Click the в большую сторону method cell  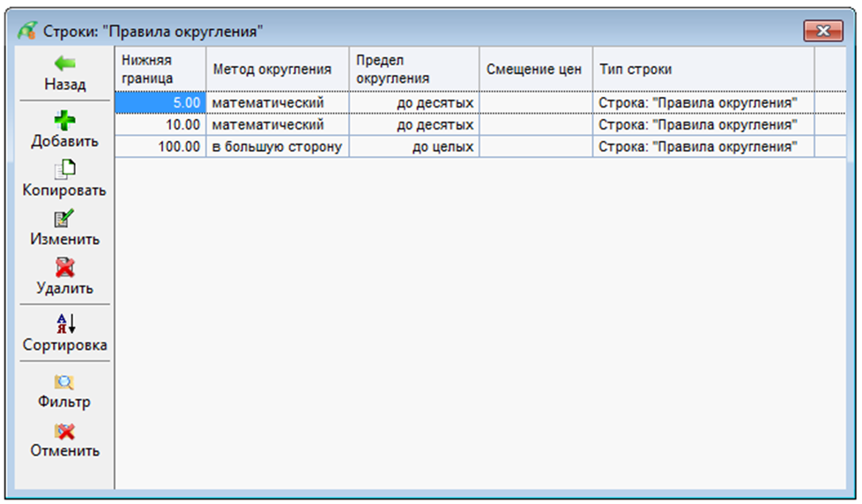pos(277,147)
